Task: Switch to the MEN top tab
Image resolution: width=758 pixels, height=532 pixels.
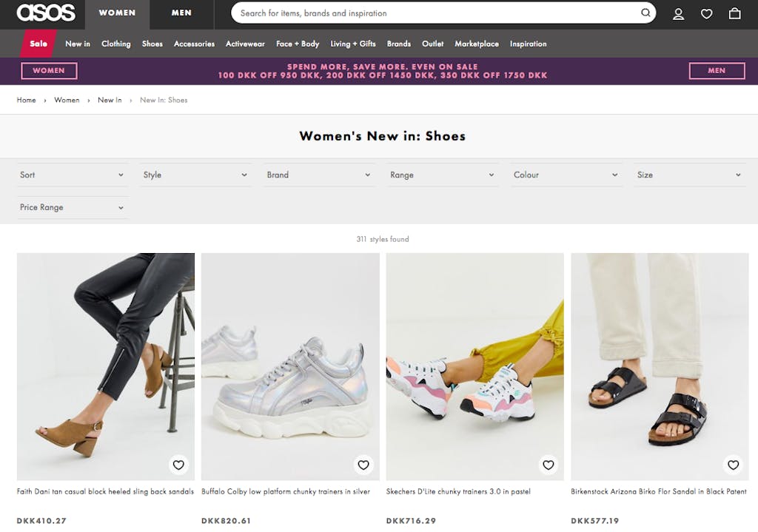Action: click(x=182, y=13)
